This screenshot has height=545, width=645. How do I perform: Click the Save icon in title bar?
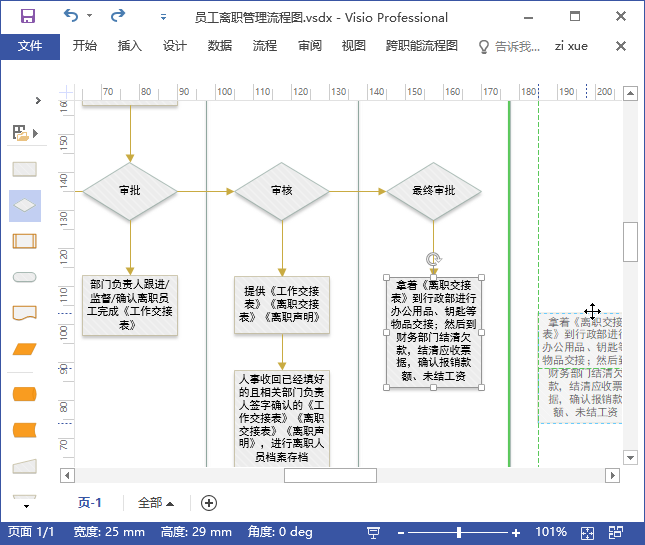click(x=28, y=16)
